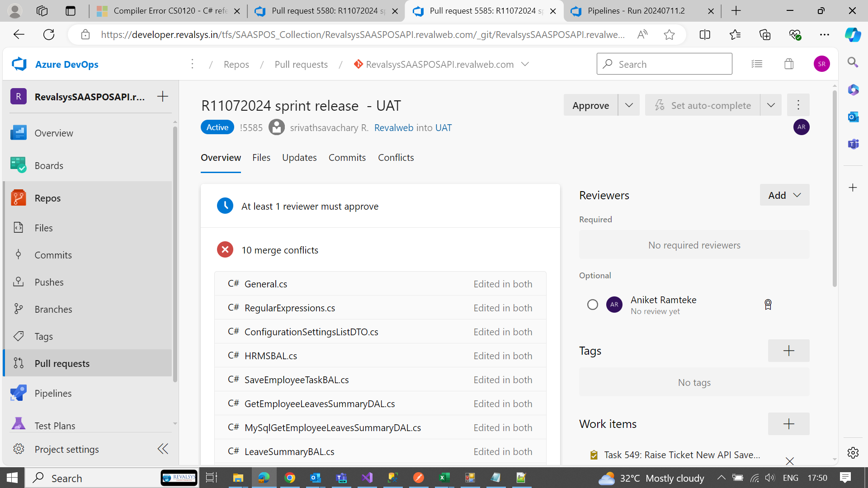
Task: Click the Azure DevOps Search box
Action: coord(665,64)
